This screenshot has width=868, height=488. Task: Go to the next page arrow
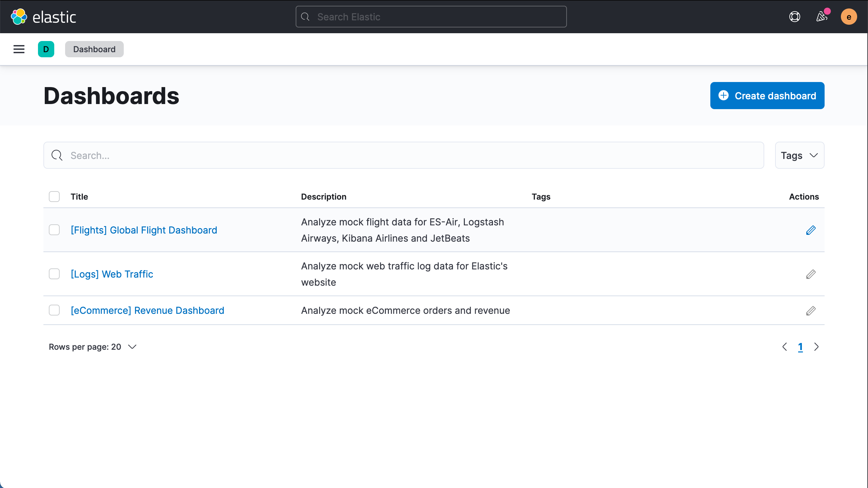816,347
